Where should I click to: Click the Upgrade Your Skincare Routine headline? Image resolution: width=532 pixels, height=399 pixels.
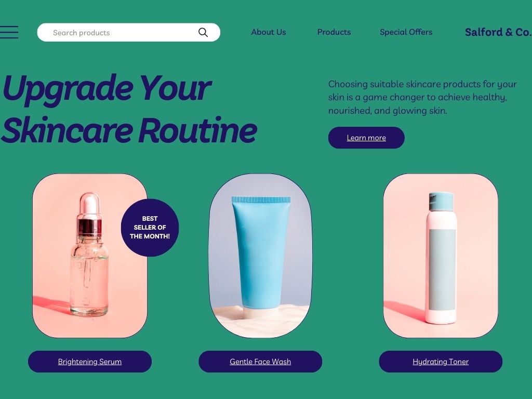pyautogui.click(x=129, y=109)
